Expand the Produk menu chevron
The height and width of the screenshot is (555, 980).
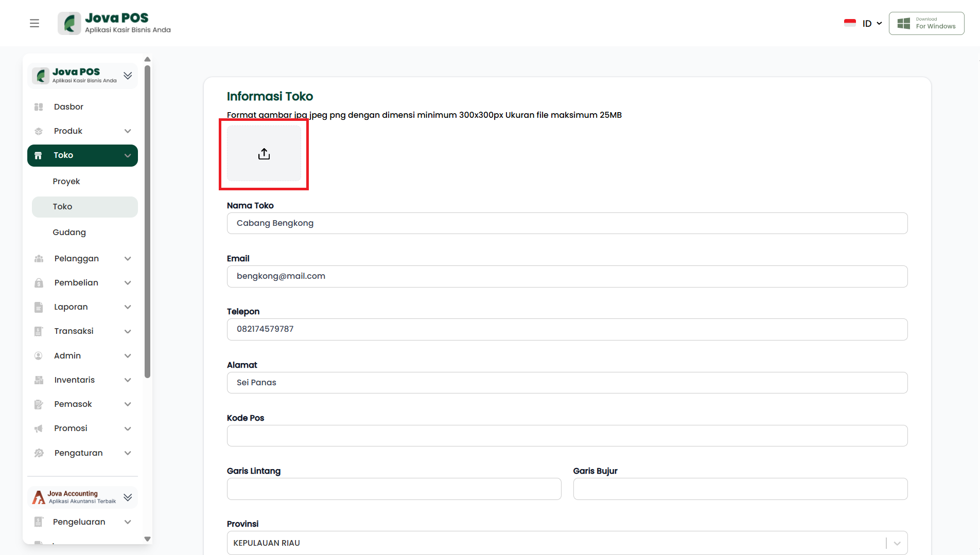tap(128, 131)
